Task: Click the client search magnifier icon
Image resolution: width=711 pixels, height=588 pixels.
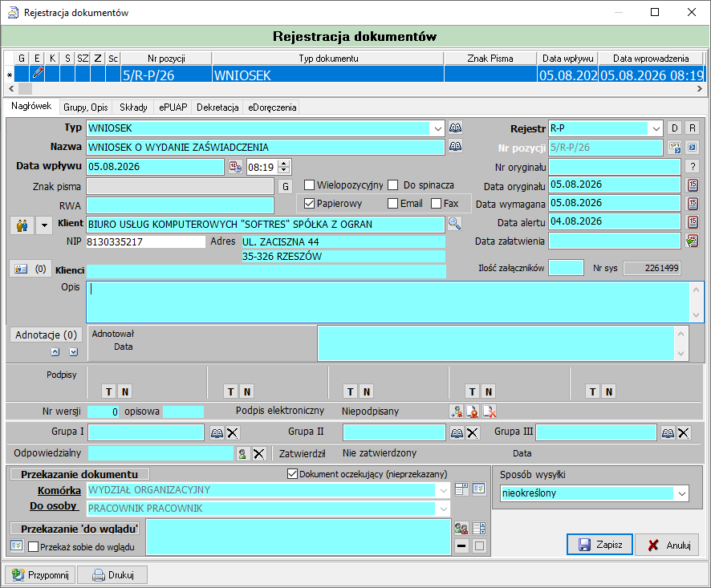Action: [454, 224]
